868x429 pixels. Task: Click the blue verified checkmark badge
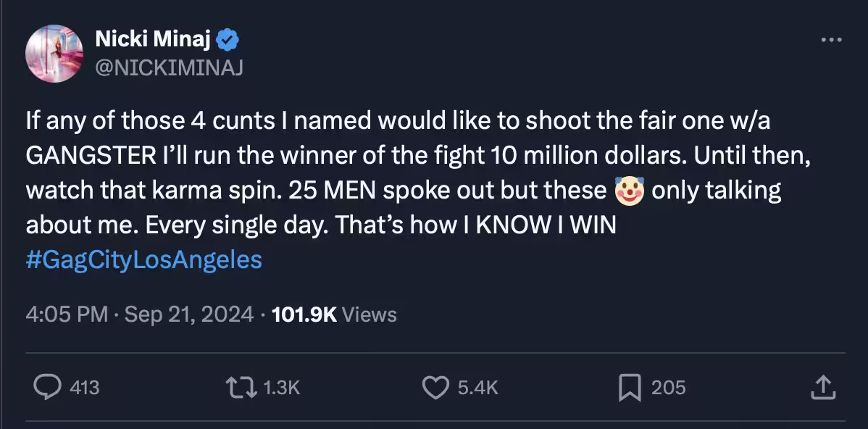(228, 41)
